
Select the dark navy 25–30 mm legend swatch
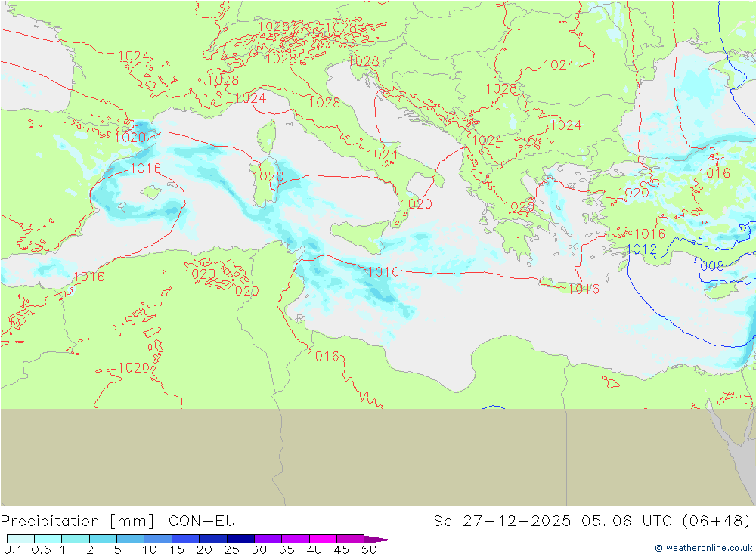pyautogui.click(x=240, y=539)
